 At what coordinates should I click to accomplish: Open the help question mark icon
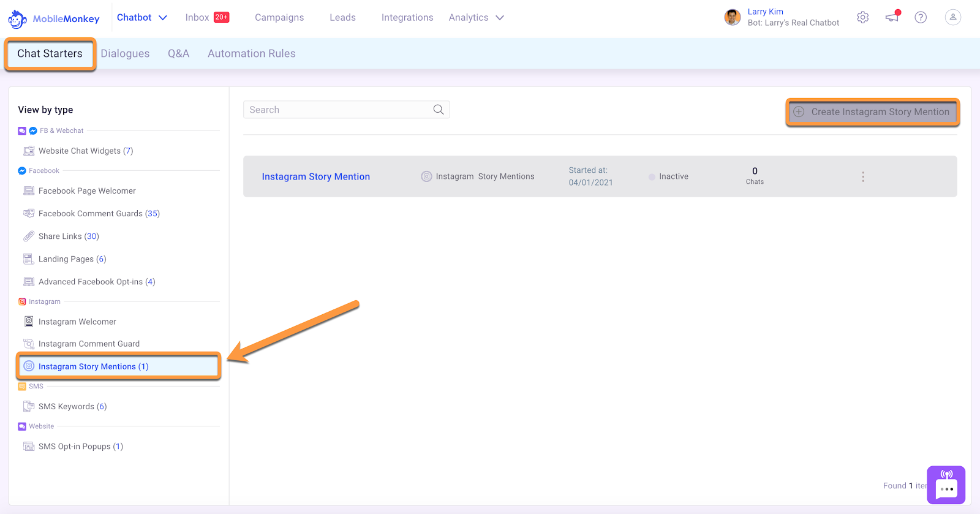[x=921, y=17]
